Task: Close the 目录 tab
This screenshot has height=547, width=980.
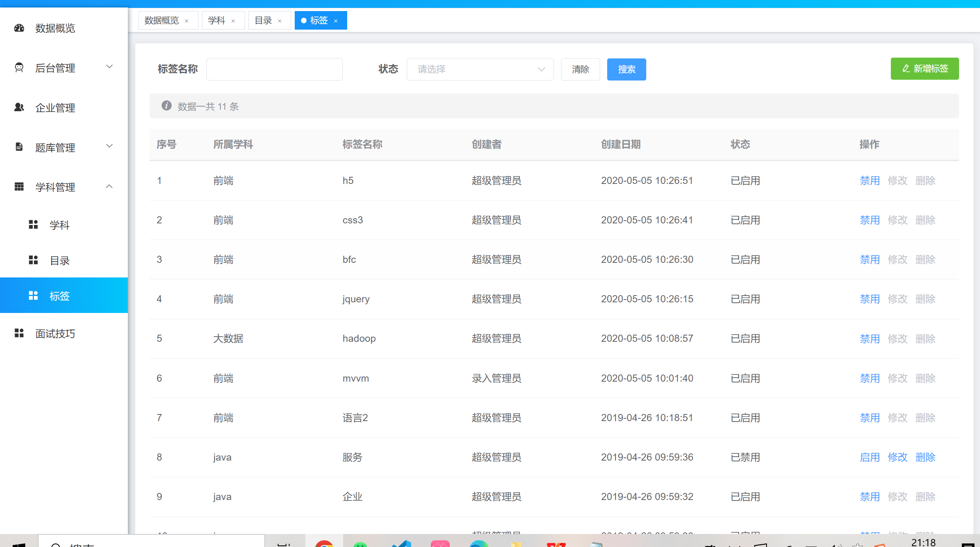Action: 280,21
